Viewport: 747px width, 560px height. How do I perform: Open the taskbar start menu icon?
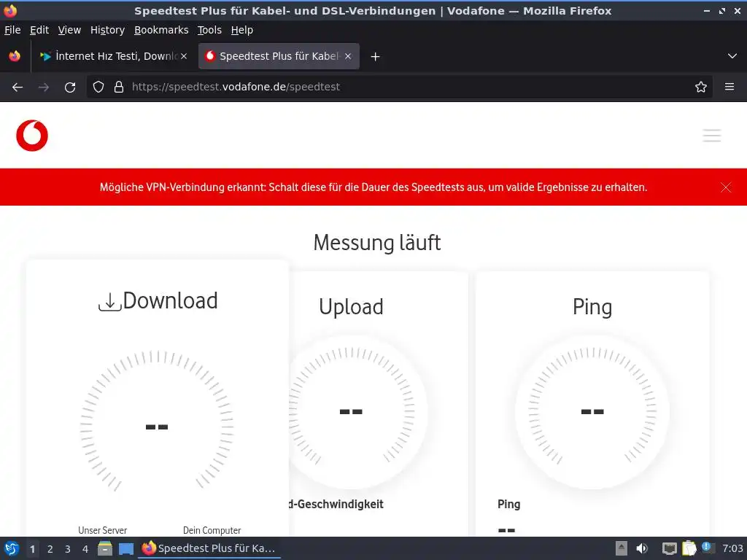pos(12,548)
